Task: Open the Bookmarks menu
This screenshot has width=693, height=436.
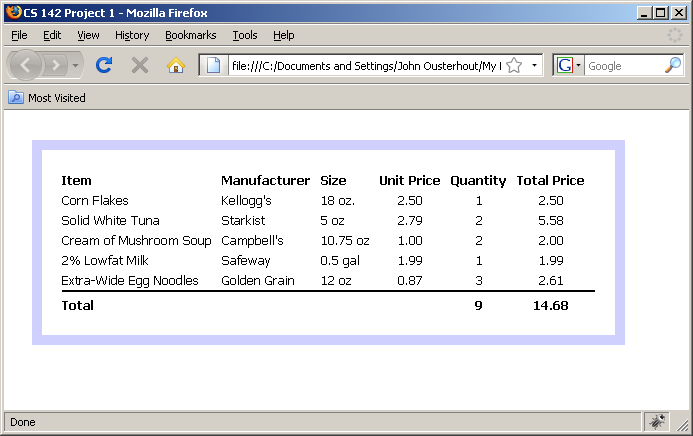Action: click(x=190, y=35)
